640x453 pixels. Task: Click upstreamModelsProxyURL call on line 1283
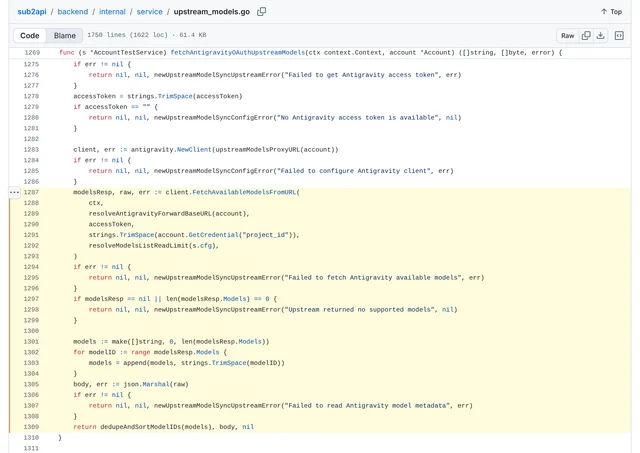[257, 149]
